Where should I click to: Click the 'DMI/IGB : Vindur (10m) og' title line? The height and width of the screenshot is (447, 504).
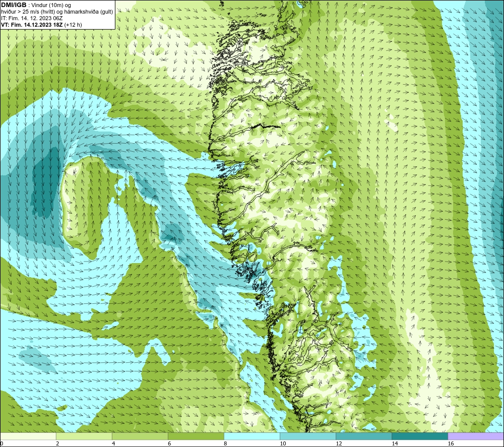36,5
